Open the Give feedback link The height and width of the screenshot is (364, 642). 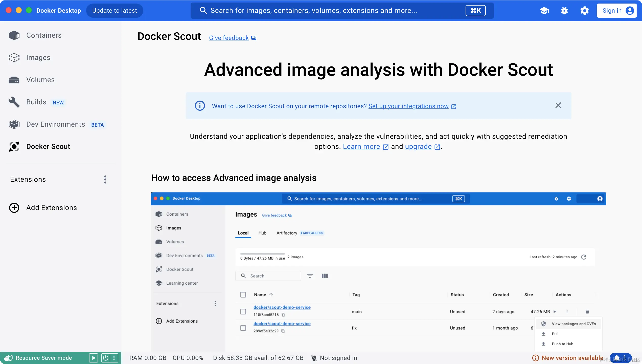coord(229,38)
